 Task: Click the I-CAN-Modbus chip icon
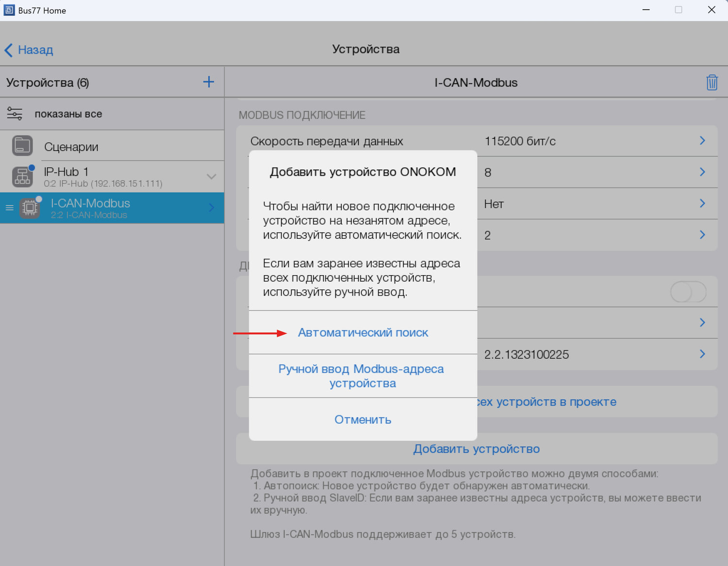pyautogui.click(x=30, y=208)
